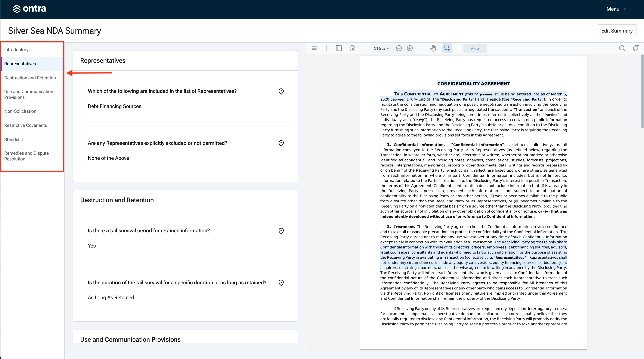
Task: Click the Edit Summary button
Action: [x=617, y=31]
